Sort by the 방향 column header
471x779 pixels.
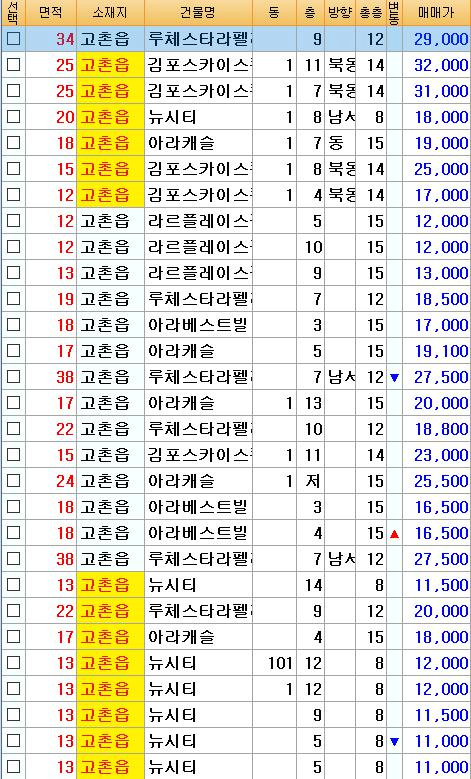341,13
